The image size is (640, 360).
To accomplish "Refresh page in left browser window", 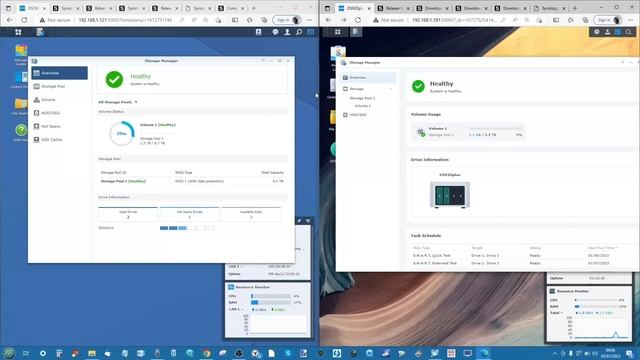I will (x=24, y=20).
